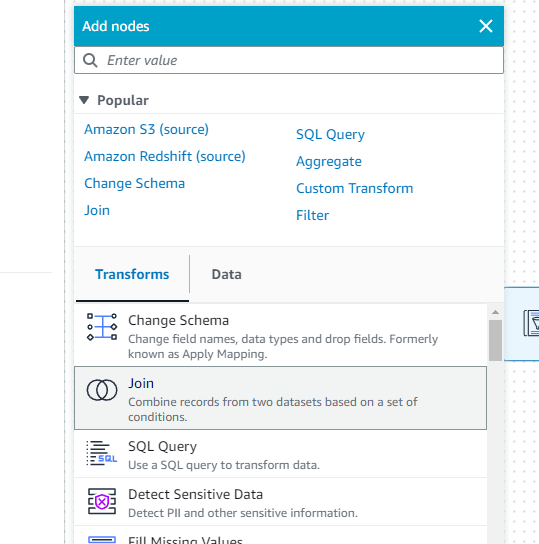Select Change Schema title in transforms list

179,320
